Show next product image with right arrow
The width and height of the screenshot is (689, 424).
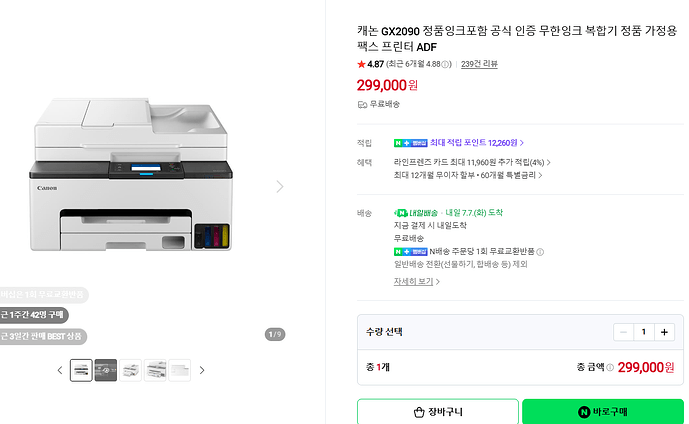tap(280, 186)
